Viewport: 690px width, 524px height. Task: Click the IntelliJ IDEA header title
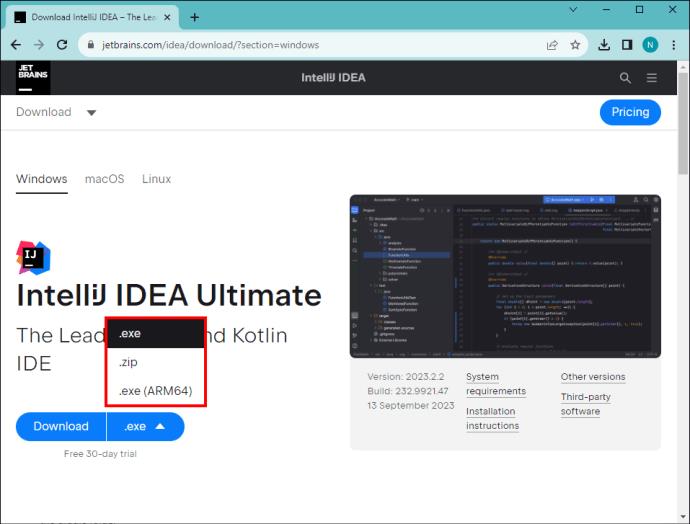point(333,78)
